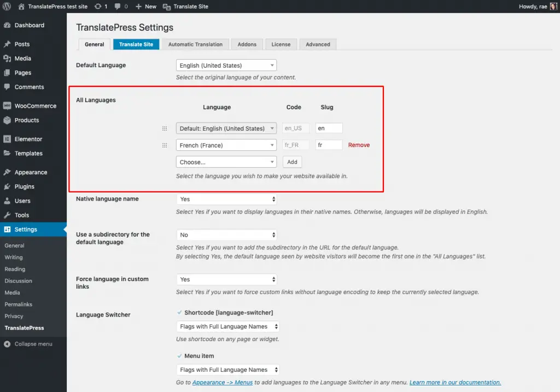This screenshot has height=392, width=560.
Task: Switch to the Translate Site tab
Action: pos(136,44)
